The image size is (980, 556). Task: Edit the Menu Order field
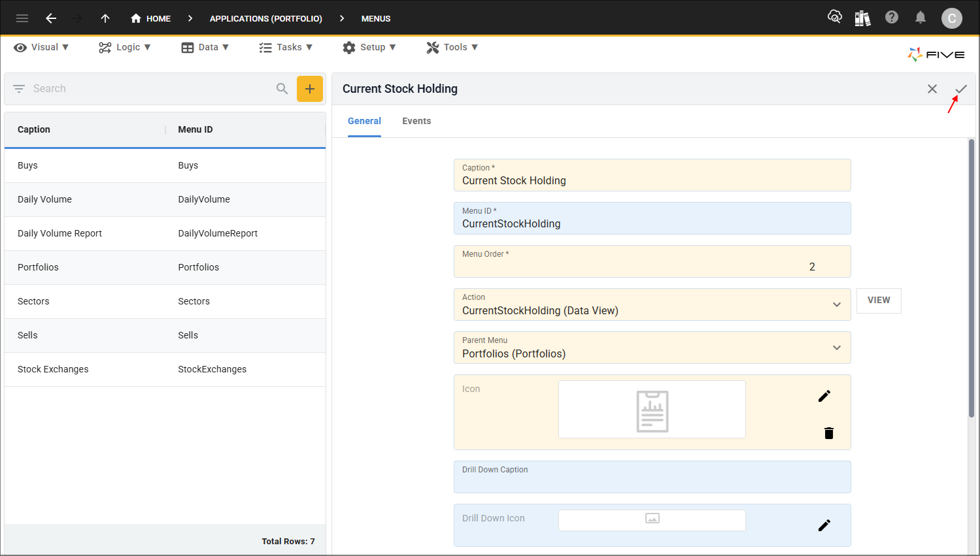(652, 261)
